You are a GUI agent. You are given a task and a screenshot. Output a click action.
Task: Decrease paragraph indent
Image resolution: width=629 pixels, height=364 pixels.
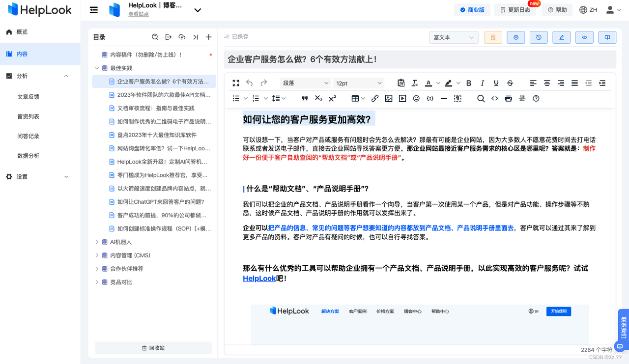point(588,83)
